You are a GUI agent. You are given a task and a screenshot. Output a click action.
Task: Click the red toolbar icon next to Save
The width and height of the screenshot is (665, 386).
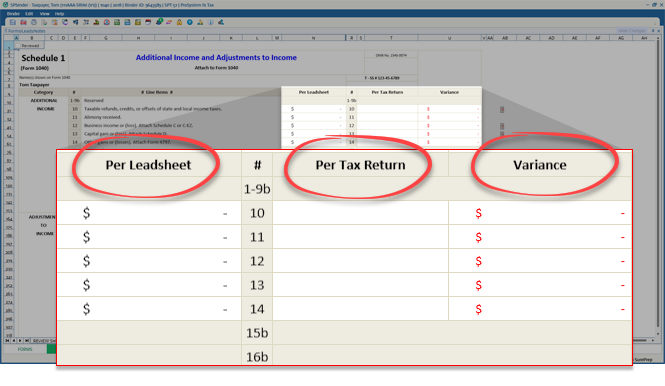[23, 22]
